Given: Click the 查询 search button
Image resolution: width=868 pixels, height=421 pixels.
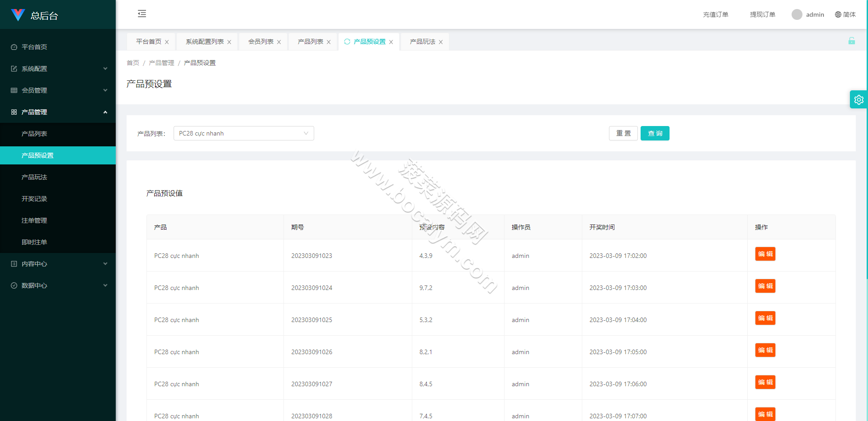Looking at the screenshot, I should 655,133.
